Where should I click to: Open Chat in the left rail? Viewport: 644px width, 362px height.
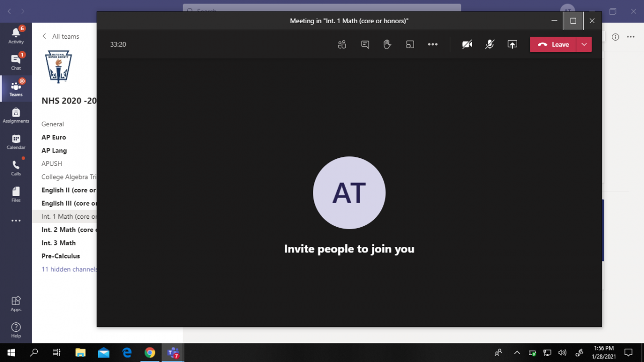(x=16, y=62)
